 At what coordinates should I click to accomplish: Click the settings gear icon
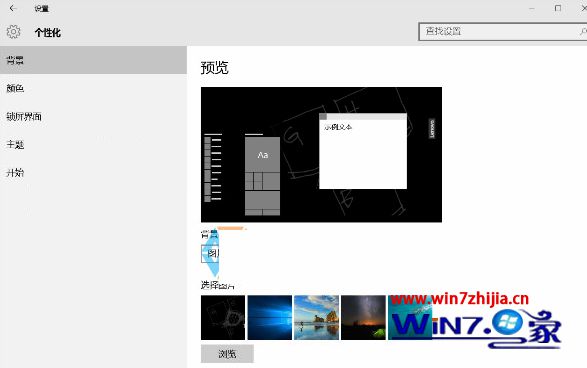tap(13, 32)
